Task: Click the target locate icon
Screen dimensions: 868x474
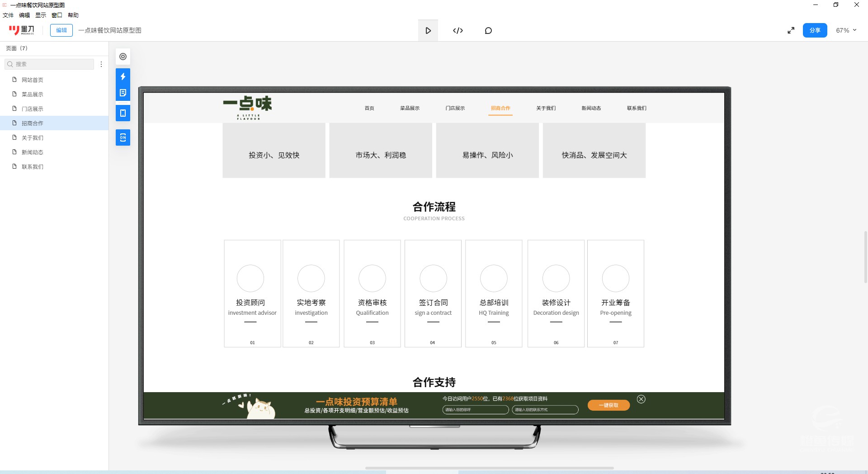Action: tap(123, 57)
